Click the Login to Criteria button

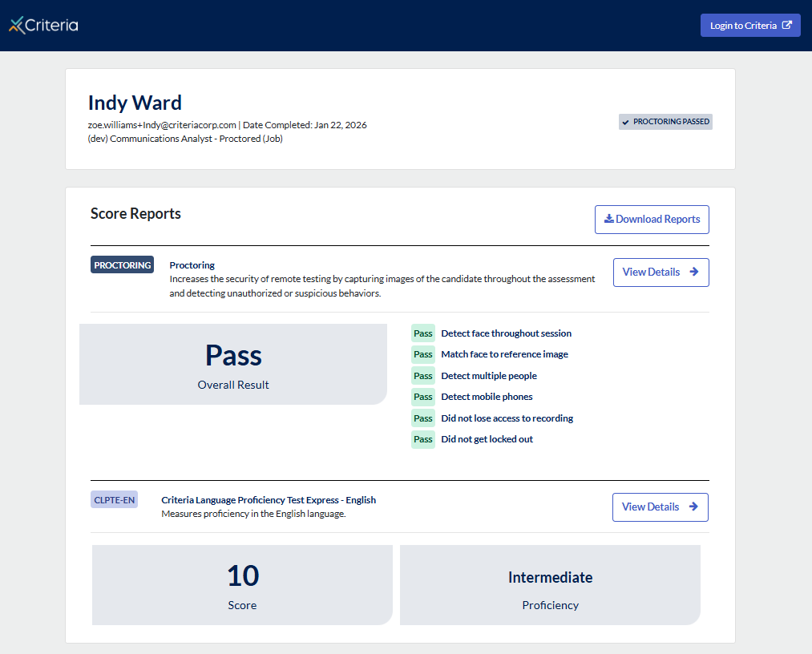coord(750,26)
